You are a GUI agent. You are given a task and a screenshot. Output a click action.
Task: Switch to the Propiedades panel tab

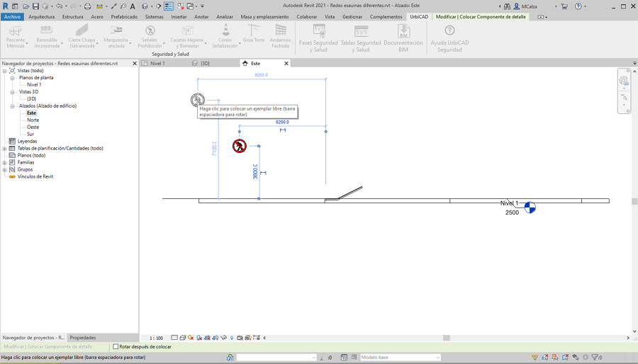(83, 338)
